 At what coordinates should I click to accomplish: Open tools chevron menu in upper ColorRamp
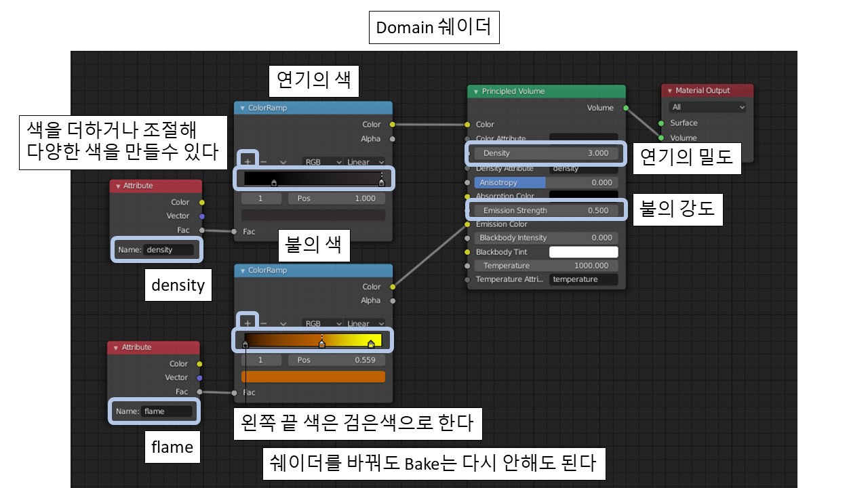(x=283, y=162)
